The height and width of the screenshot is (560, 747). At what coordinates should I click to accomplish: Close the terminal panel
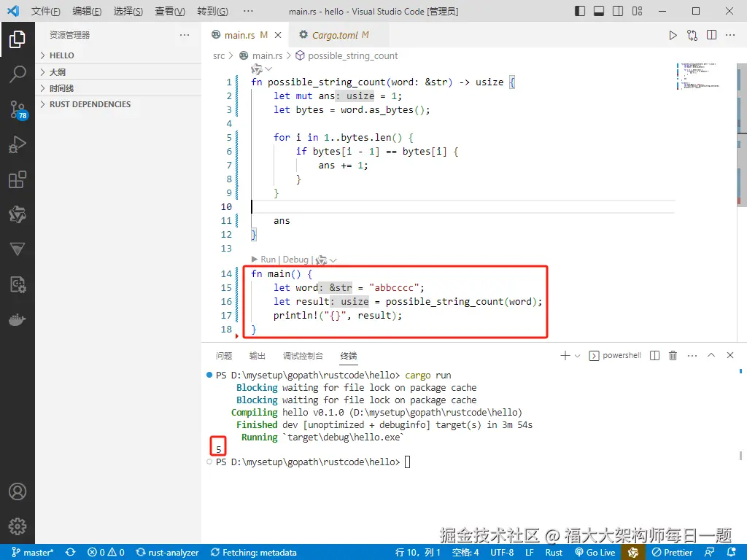pyautogui.click(x=730, y=355)
